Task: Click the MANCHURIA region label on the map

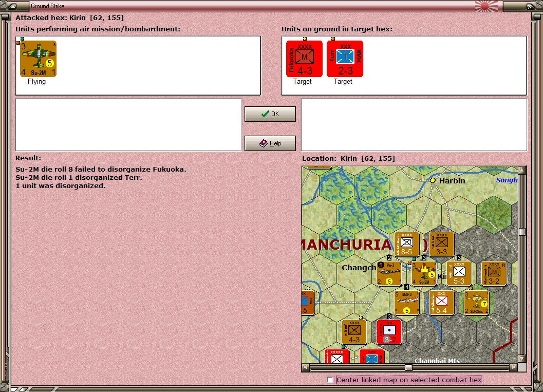Action: pos(346,245)
